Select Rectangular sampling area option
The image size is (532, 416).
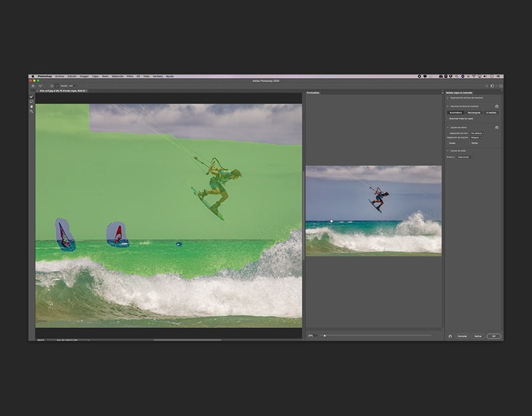(x=474, y=112)
